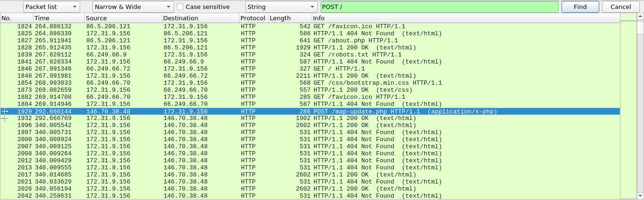The height and width of the screenshot is (200, 644).
Task: Click in the 'POST /' search field
Action: tap(438, 7)
